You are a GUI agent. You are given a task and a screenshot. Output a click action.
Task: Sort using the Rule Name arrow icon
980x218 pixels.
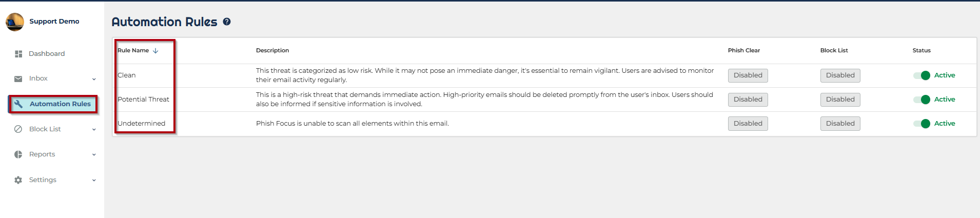pos(155,50)
